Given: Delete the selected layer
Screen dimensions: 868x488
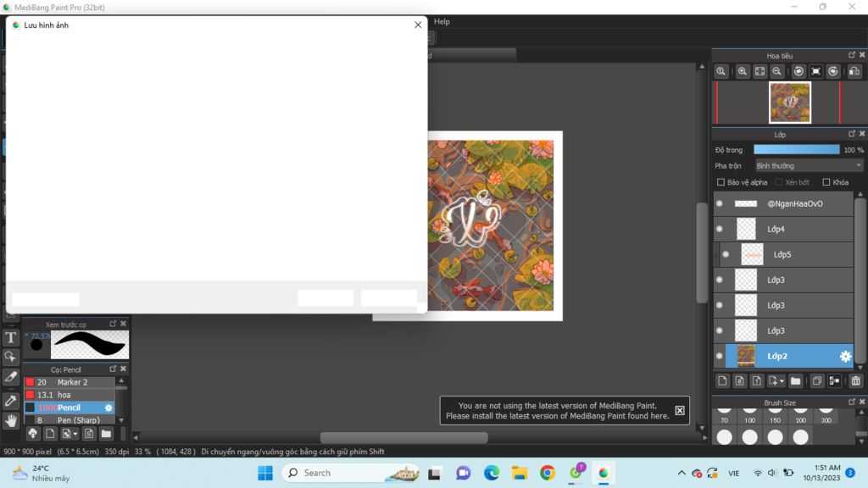Looking at the screenshot, I should (x=856, y=381).
